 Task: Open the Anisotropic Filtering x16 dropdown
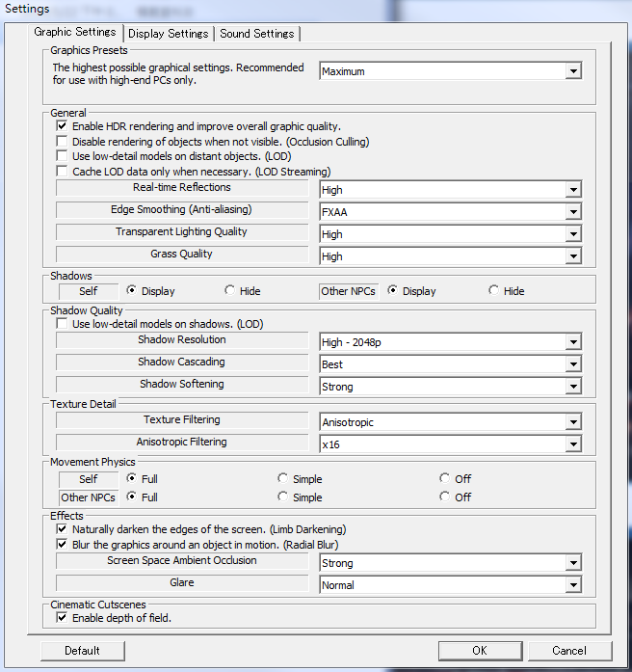click(x=451, y=444)
